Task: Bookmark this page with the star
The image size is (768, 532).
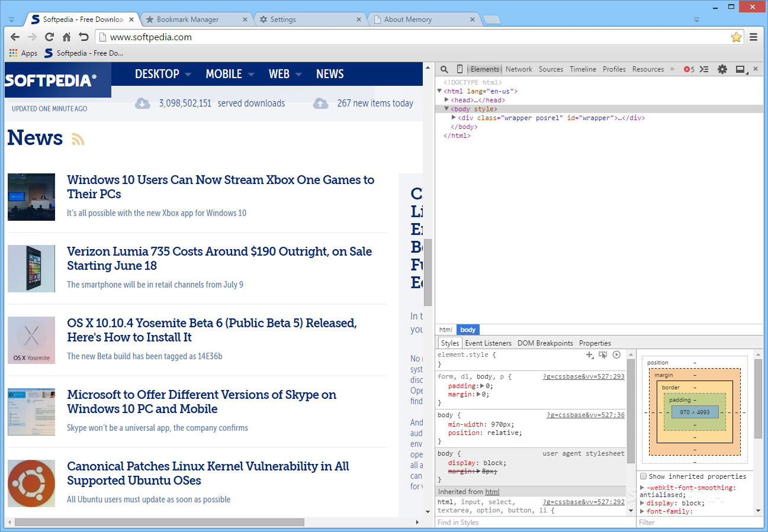Action: (736, 37)
